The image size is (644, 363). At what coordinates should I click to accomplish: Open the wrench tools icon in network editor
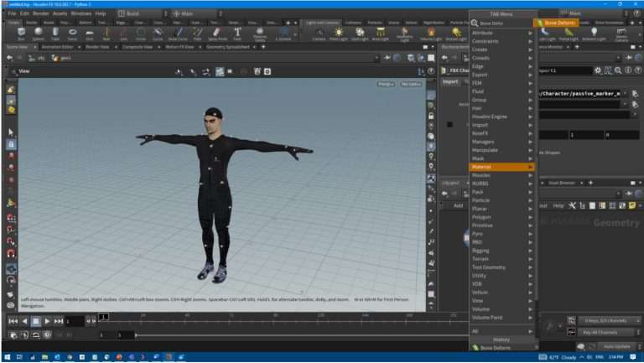[572, 205]
